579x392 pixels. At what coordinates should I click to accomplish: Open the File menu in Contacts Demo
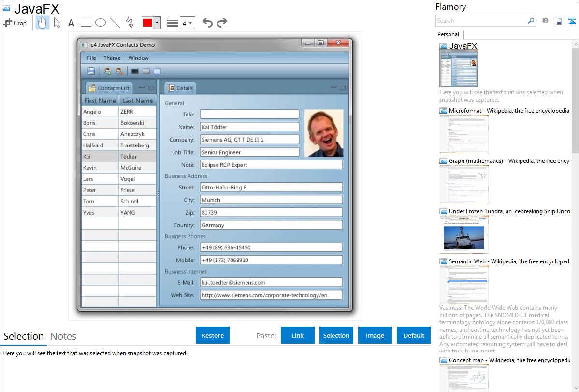91,58
